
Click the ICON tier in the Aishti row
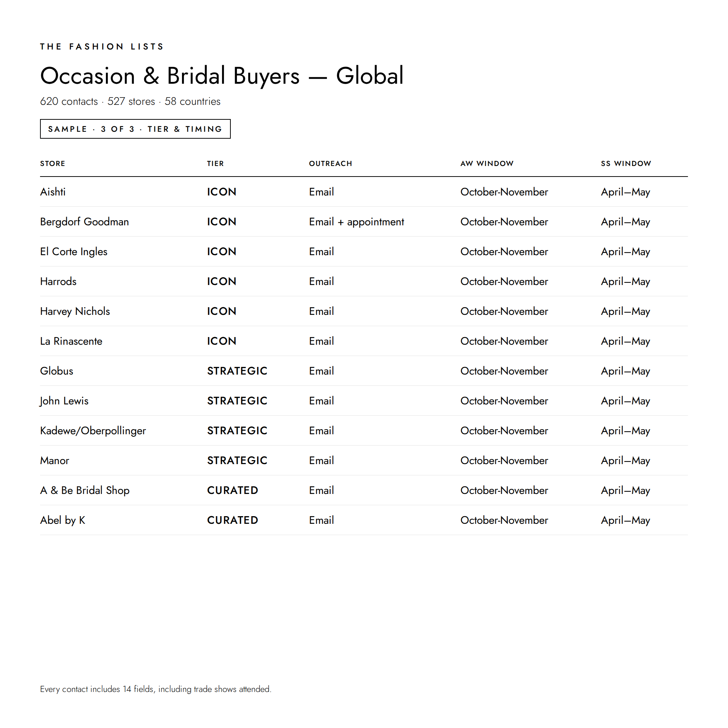tap(222, 192)
